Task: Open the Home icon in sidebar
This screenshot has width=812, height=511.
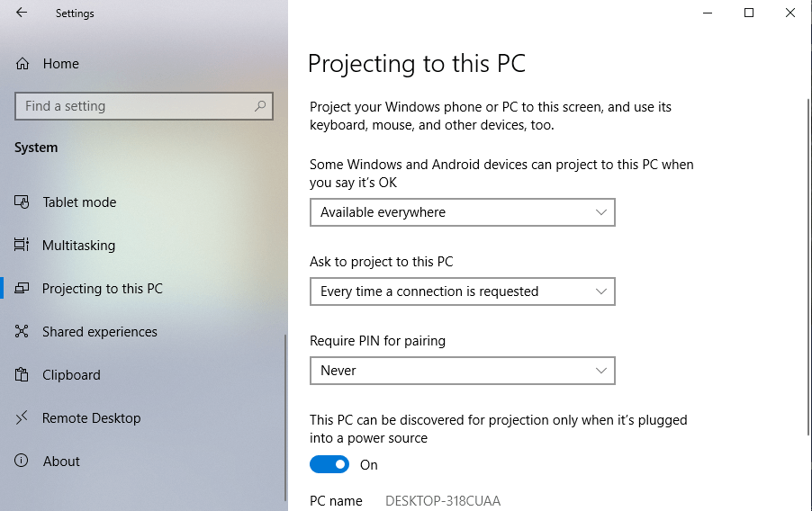Action: point(23,64)
